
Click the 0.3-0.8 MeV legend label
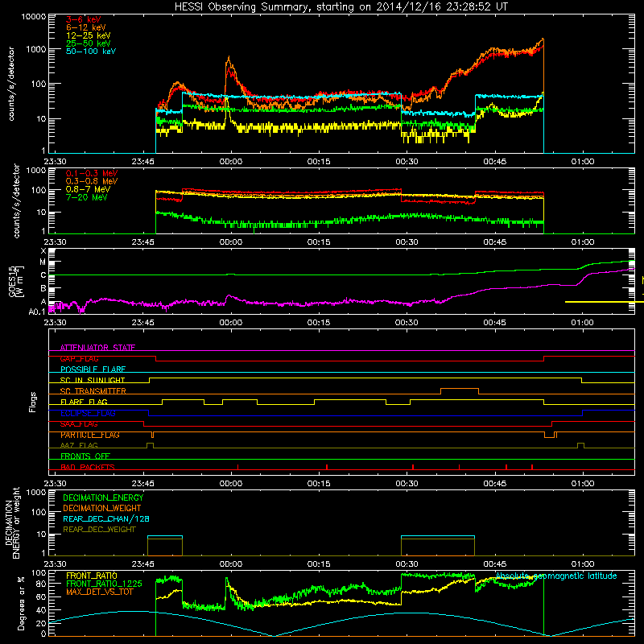click(92, 181)
